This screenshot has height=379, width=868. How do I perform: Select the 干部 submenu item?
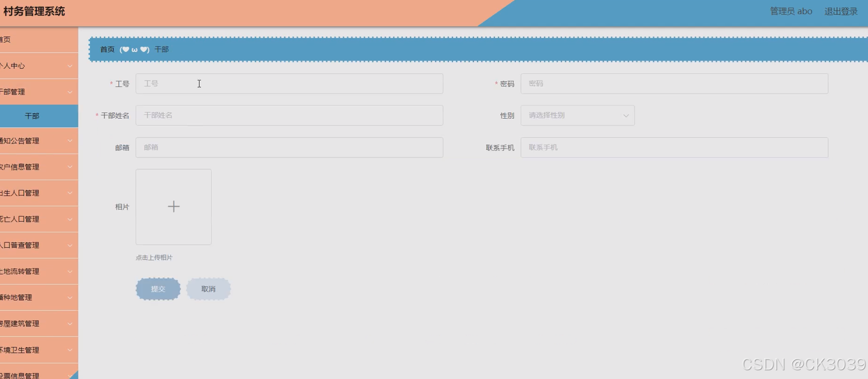(39, 116)
